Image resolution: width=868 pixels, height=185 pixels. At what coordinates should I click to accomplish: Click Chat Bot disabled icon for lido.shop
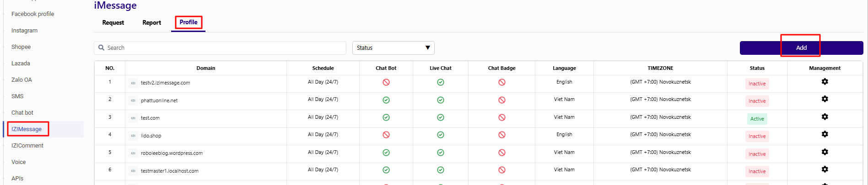[x=386, y=135]
